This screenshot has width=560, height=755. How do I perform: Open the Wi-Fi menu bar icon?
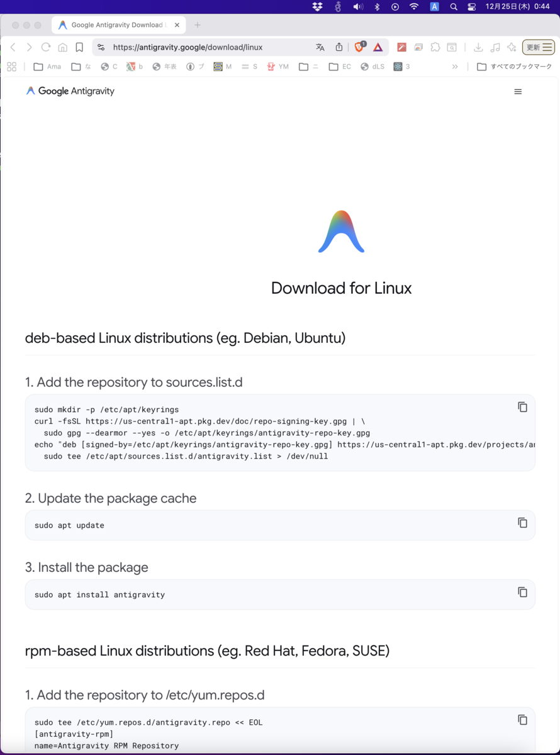coord(414,7)
